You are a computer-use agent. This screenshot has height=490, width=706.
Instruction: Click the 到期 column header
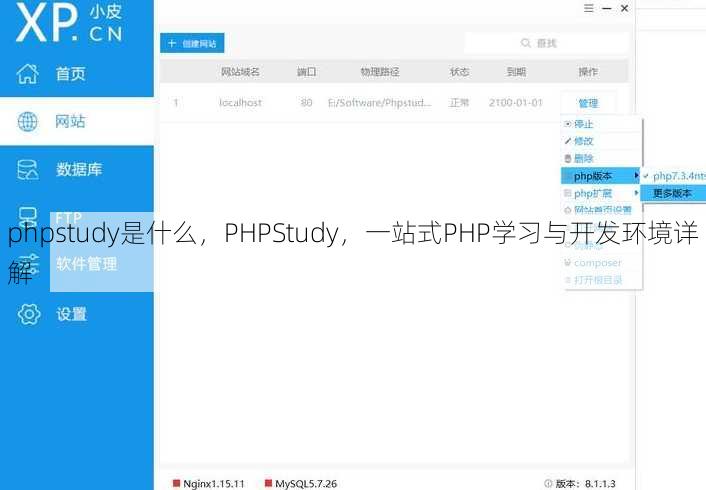point(516,72)
